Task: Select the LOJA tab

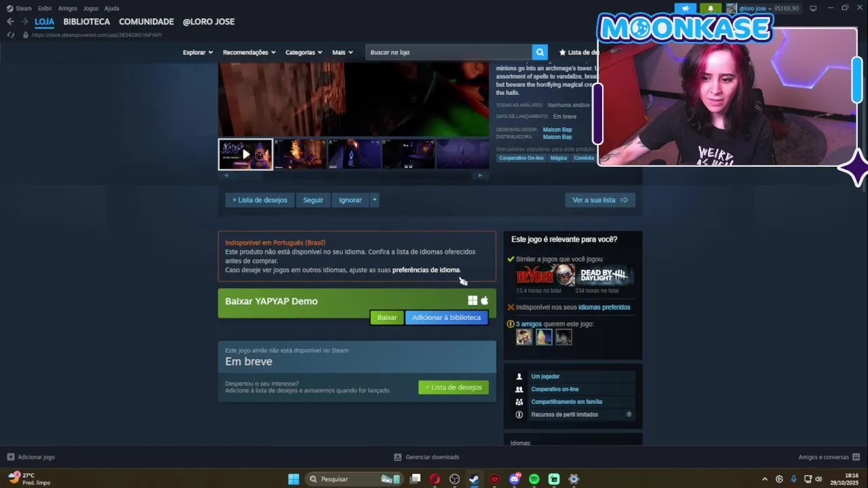Action: pos(44,22)
